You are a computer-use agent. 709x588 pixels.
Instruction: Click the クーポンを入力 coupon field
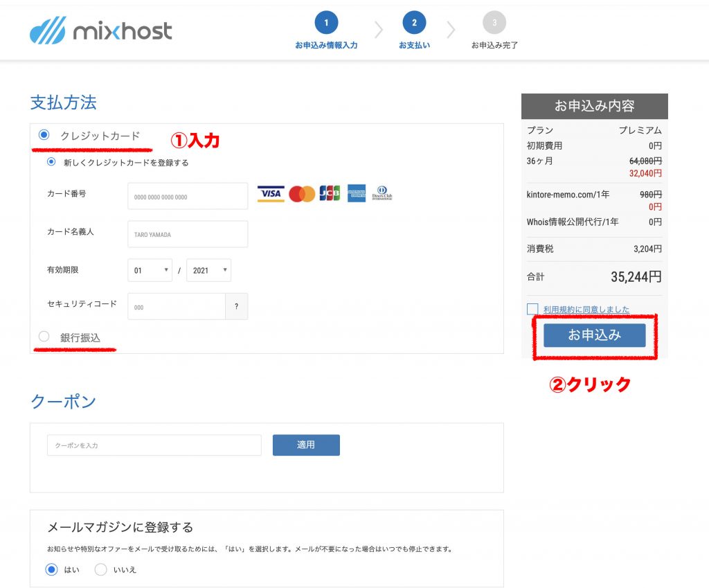tap(154, 445)
